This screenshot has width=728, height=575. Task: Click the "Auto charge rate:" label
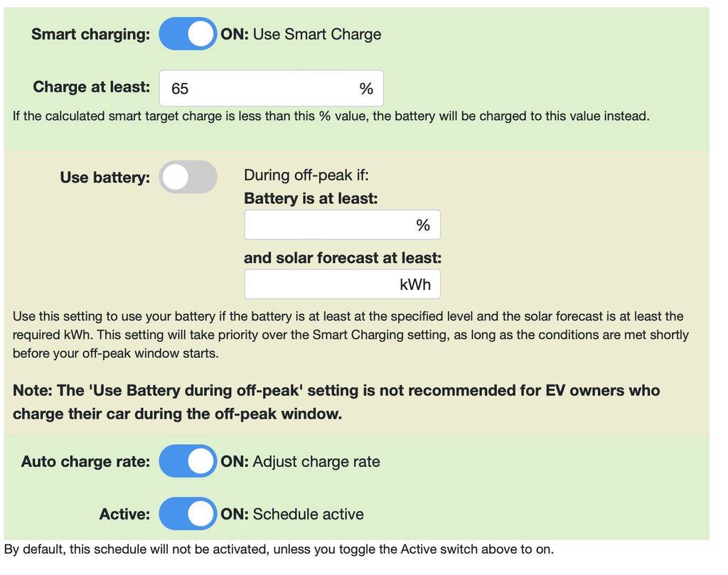85,462
